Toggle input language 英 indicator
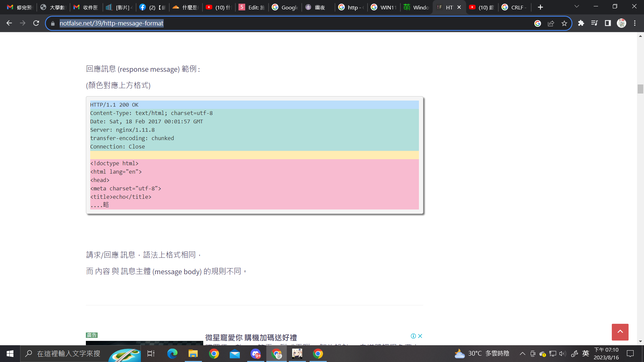644x362 pixels. pyautogui.click(x=586, y=353)
